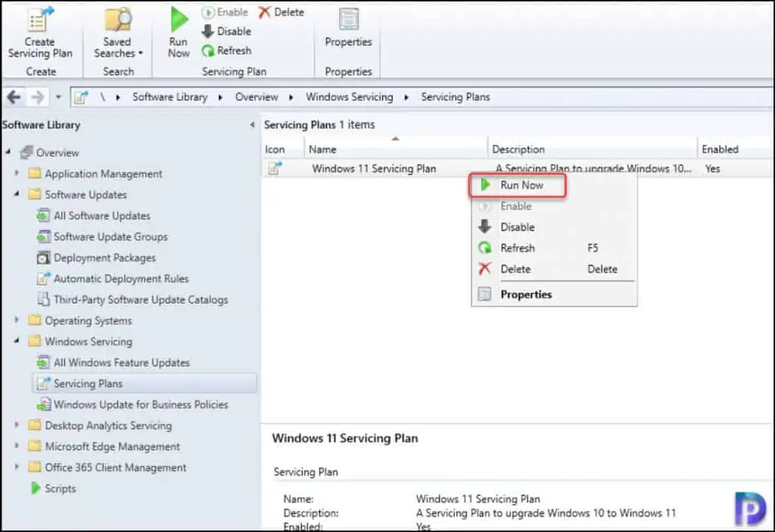Click Software Library breadcrumb
775x532 pixels.
coord(170,97)
